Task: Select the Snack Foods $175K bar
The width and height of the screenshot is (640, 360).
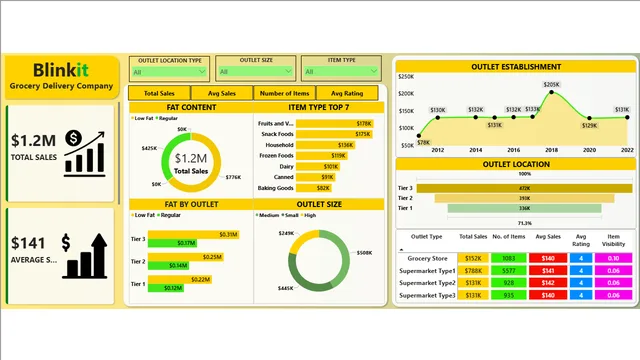Action: tap(334, 134)
